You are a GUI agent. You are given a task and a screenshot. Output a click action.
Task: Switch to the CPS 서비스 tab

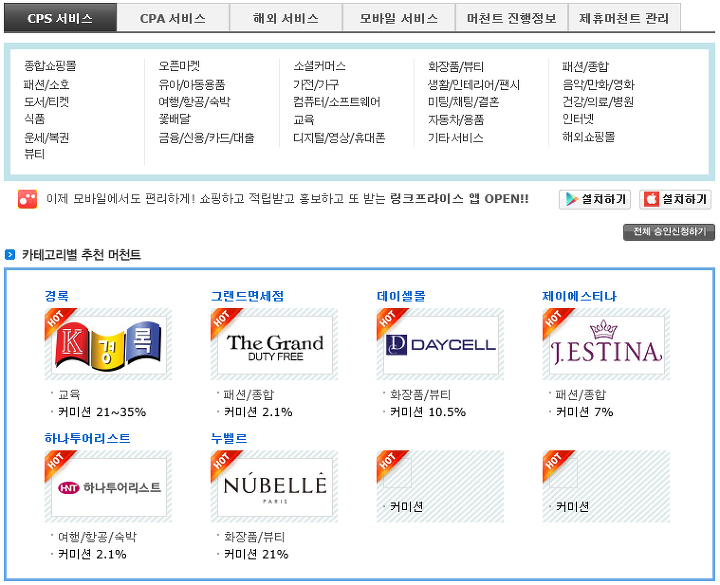point(60,18)
